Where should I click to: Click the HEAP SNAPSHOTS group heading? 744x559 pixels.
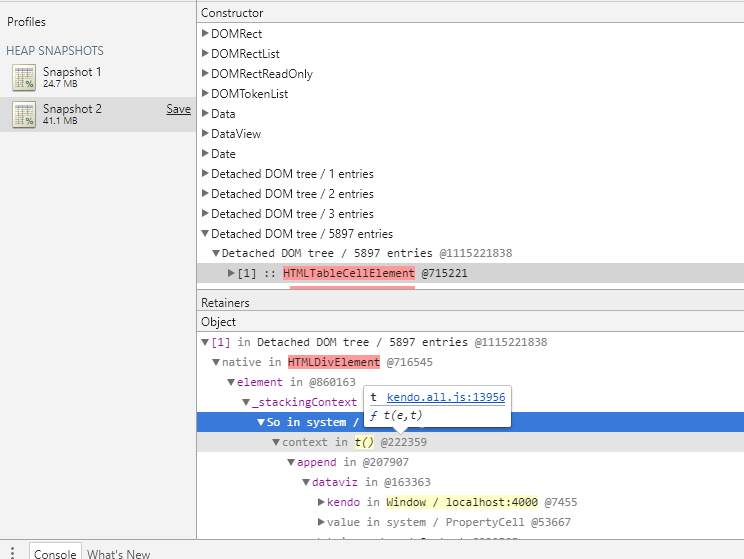click(55, 50)
